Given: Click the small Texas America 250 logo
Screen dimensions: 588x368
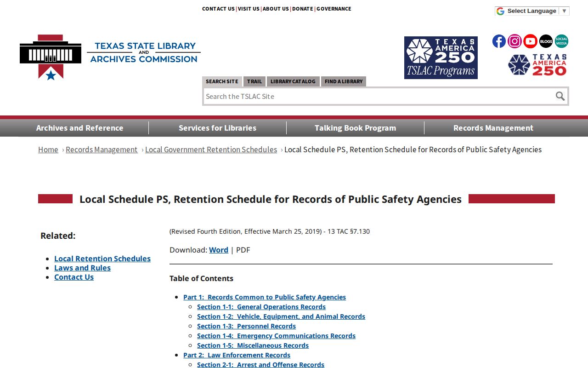Looking at the screenshot, I should 537,65.
